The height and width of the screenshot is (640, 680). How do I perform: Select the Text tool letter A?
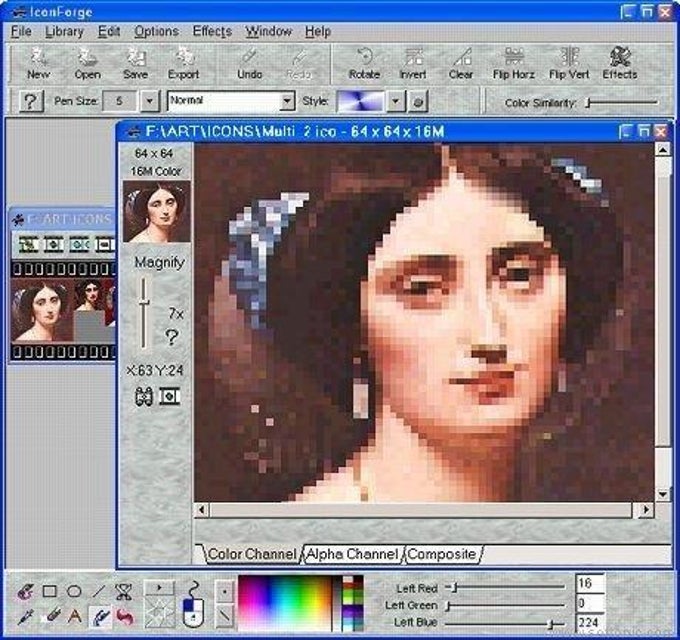(75, 616)
